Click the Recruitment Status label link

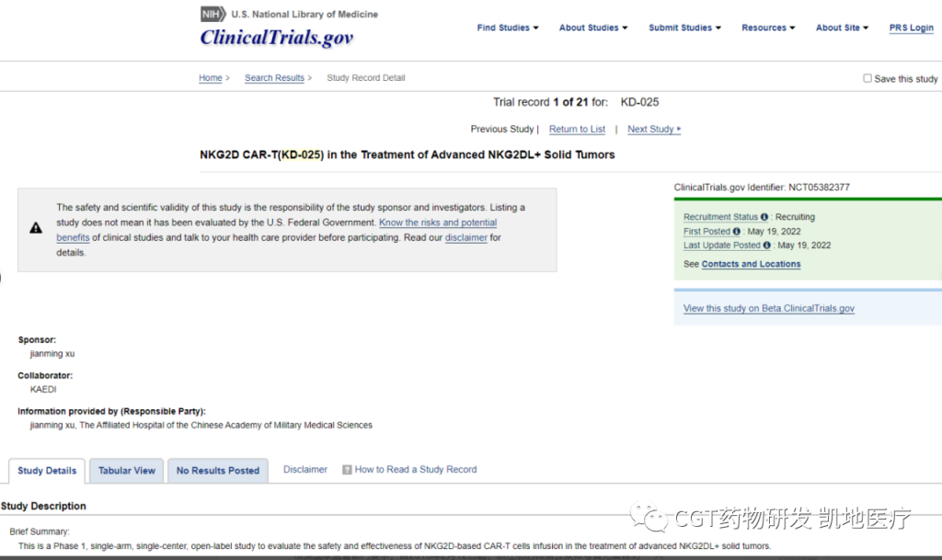(x=720, y=217)
